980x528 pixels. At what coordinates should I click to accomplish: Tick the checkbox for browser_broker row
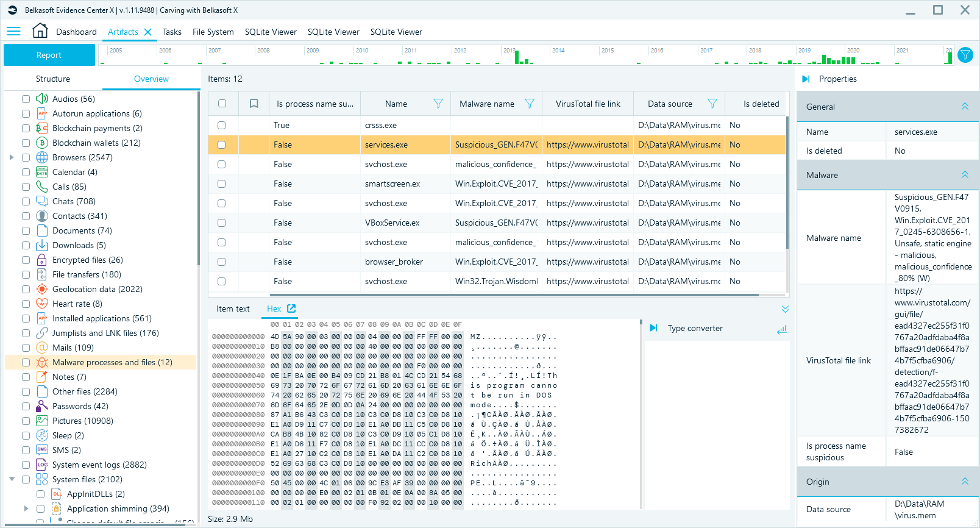coord(221,262)
